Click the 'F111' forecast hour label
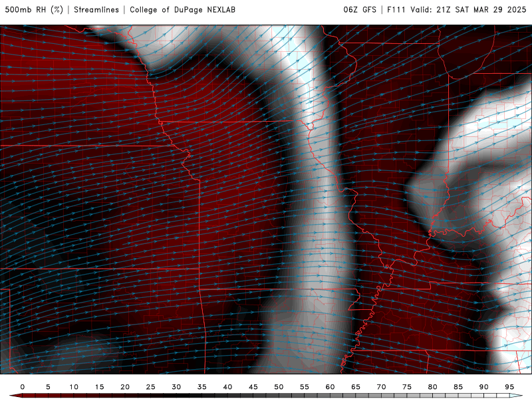This screenshot has width=532, height=399. (396, 10)
